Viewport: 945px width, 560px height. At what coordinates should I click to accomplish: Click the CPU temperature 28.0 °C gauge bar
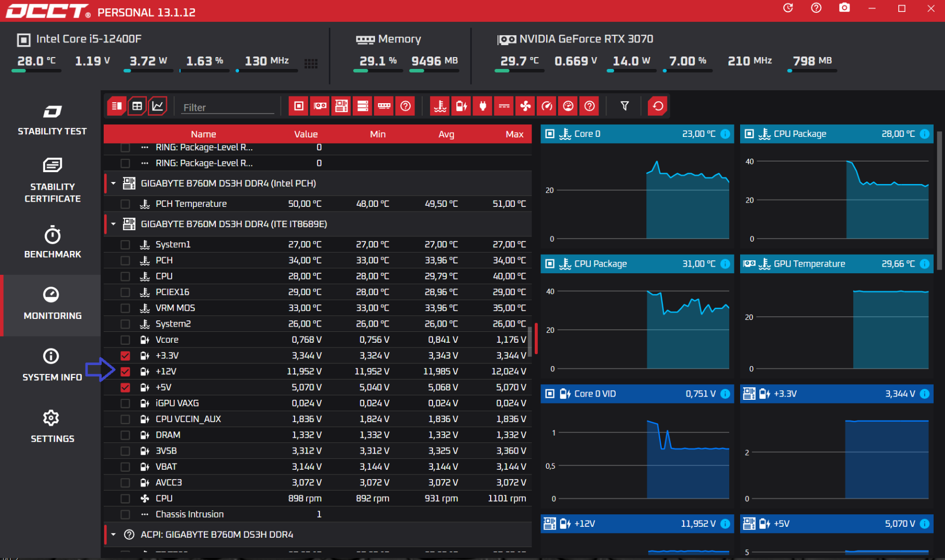pyautogui.click(x=36, y=71)
